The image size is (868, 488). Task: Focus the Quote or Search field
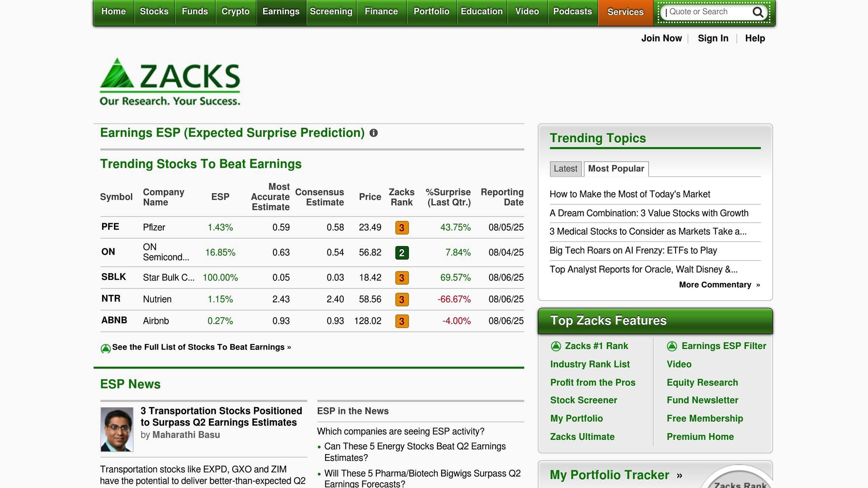(x=706, y=12)
